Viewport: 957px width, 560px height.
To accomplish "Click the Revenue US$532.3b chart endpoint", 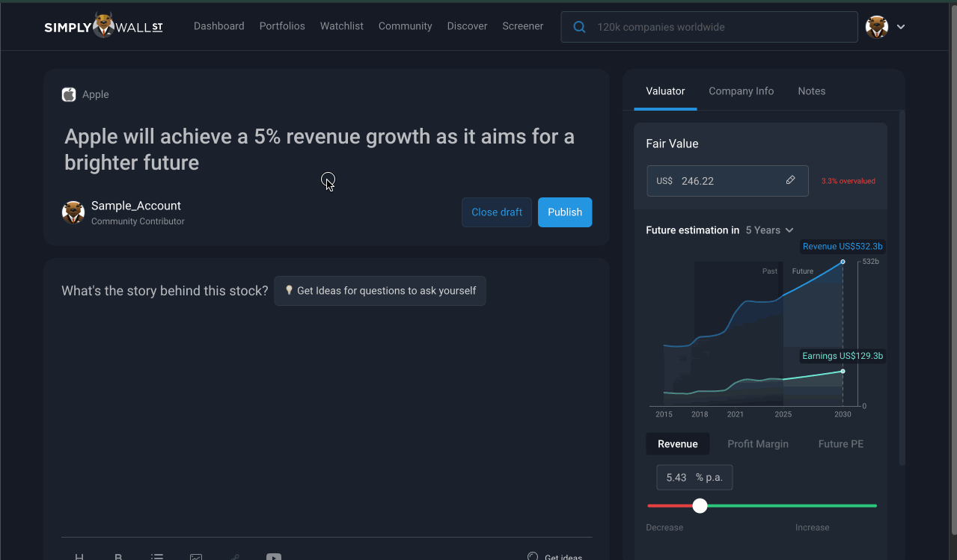I will tap(843, 262).
